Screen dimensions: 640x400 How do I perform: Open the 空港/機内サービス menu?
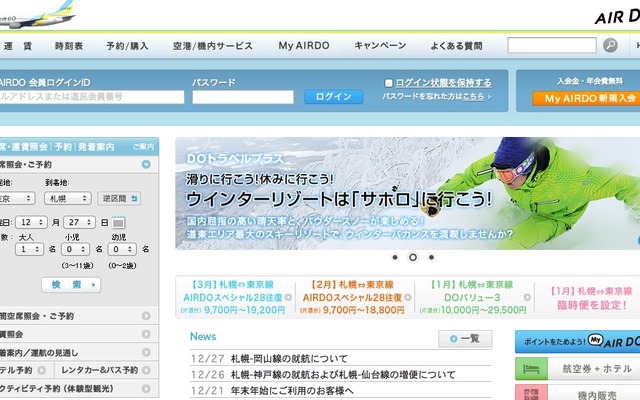click(x=213, y=46)
